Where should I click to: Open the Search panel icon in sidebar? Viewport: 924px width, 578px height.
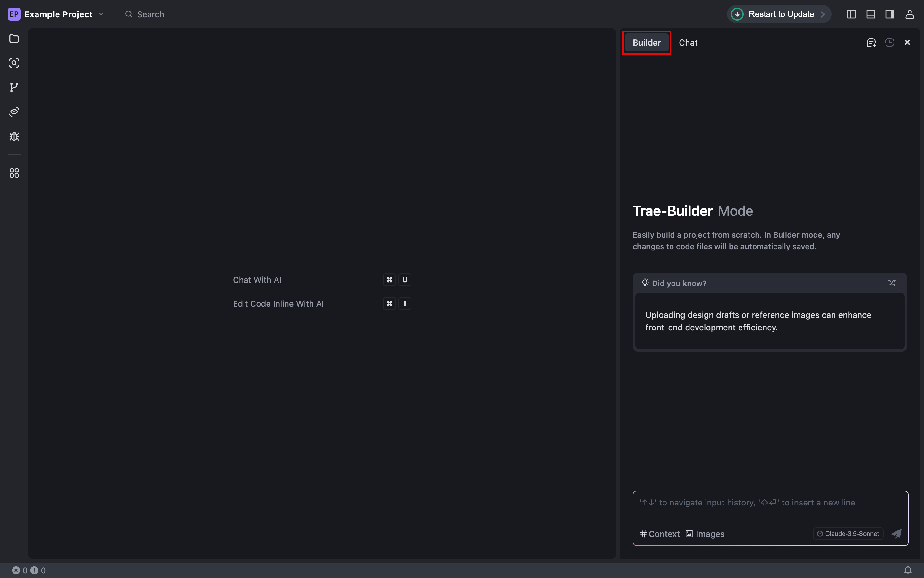pyautogui.click(x=14, y=63)
